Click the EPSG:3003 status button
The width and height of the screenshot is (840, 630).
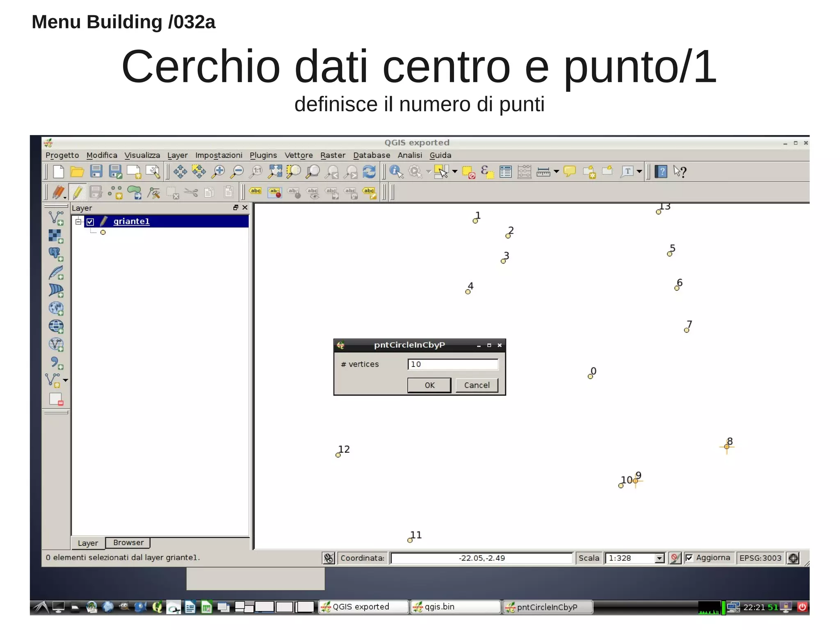click(760, 558)
